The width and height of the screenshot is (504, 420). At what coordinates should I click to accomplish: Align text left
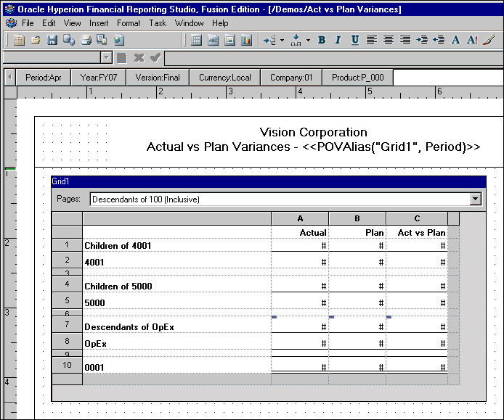(x=372, y=40)
